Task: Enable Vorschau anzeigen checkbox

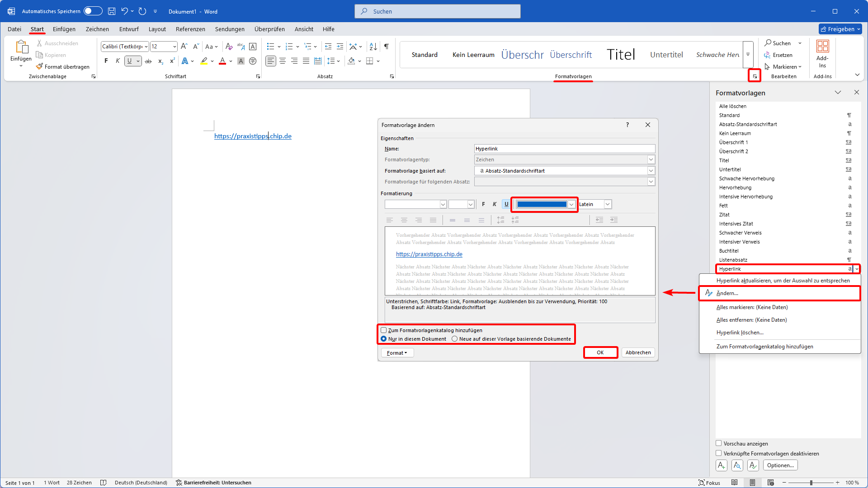Action: coord(719,443)
